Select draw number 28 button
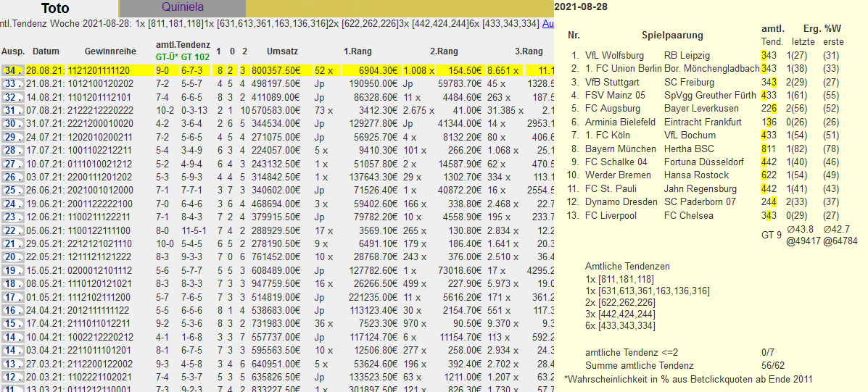Image resolution: width=868 pixels, height=392 pixels. pos(13,151)
